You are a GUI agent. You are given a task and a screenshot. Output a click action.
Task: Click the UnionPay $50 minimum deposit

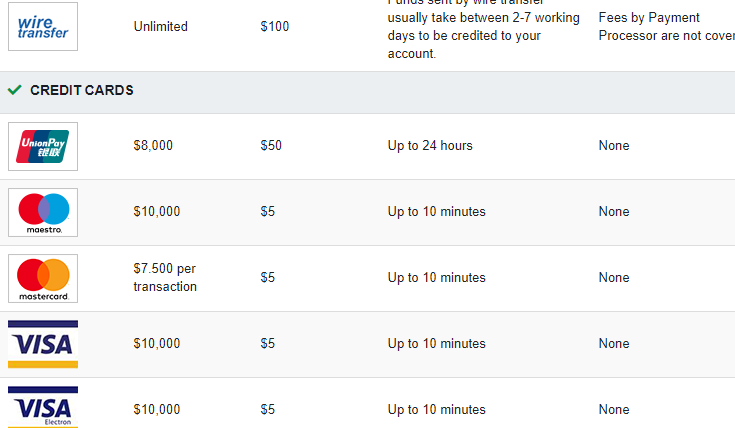pyautogui.click(x=271, y=145)
